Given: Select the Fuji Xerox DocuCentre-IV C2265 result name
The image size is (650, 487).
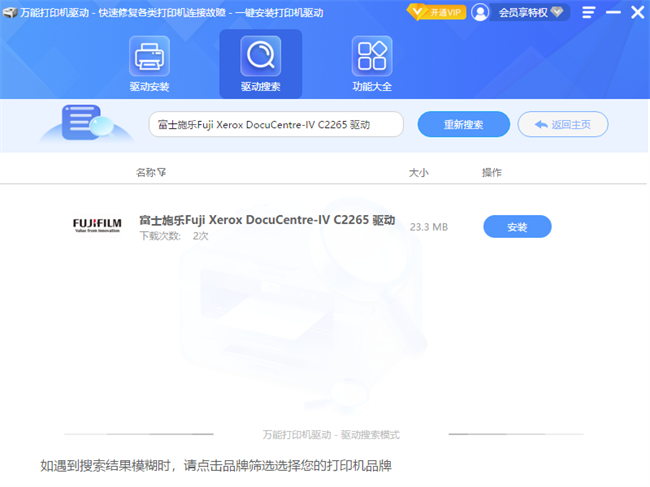Looking at the screenshot, I should tap(266, 220).
